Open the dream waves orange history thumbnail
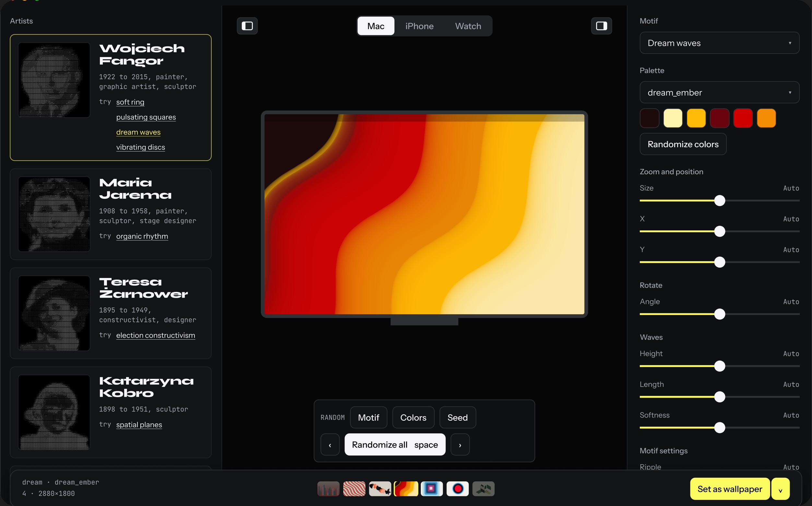This screenshot has width=812, height=506. (406, 488)
